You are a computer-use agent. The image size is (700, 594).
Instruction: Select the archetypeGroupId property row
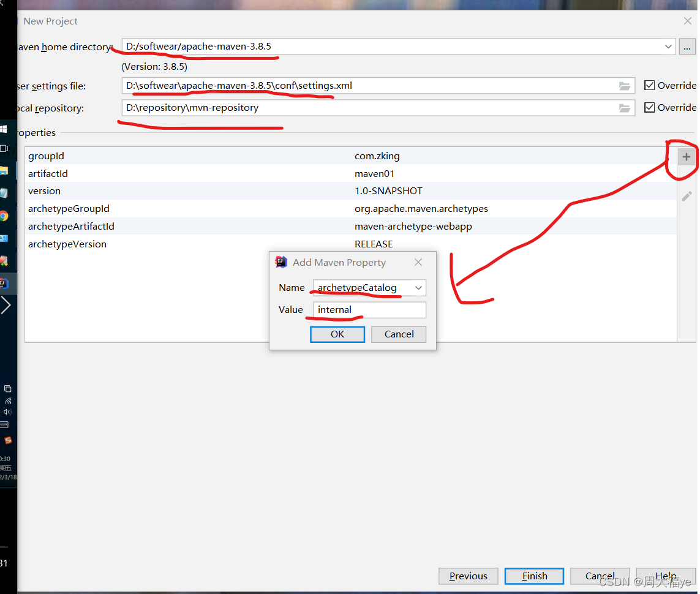pos(351,209)
